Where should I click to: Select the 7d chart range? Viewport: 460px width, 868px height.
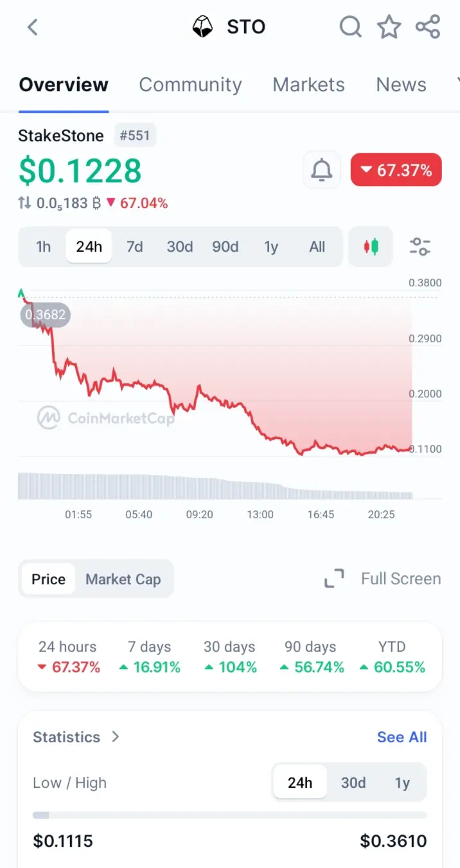134,247
